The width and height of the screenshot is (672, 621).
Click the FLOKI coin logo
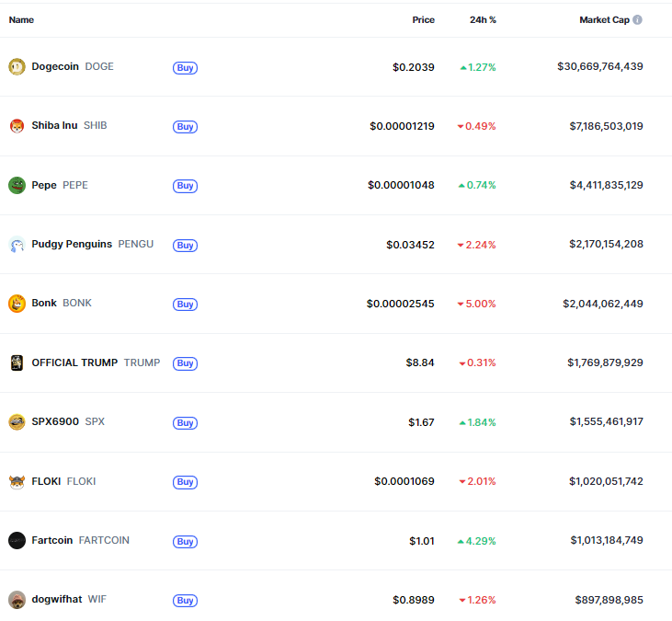[x=17, y=481]
